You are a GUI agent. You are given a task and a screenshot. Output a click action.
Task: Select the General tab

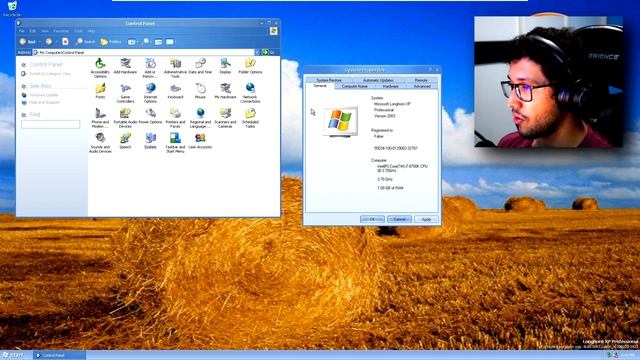(x=320, y=86)
